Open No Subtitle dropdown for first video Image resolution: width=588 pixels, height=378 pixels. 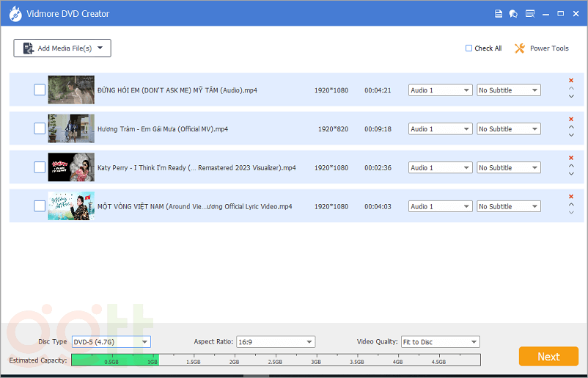(x=508, y=90)
